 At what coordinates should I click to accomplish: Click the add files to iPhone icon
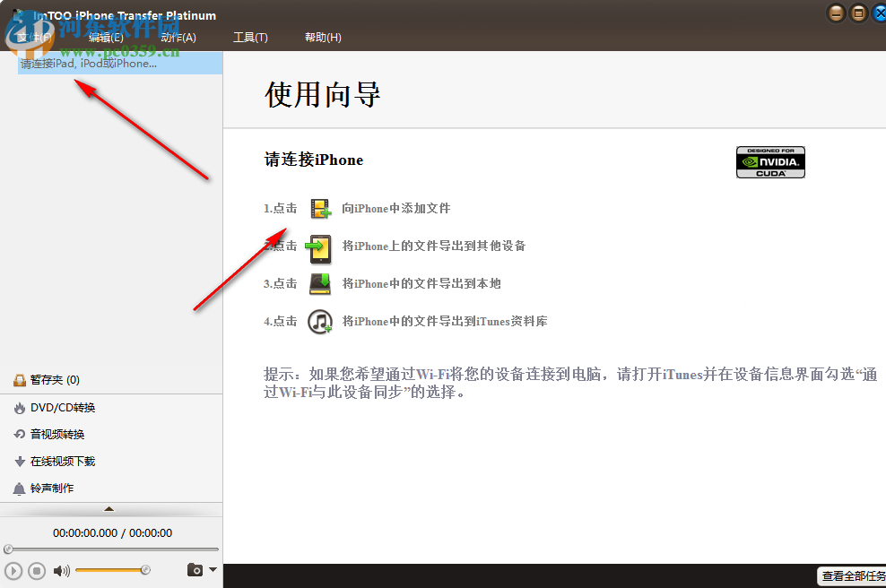318,207
